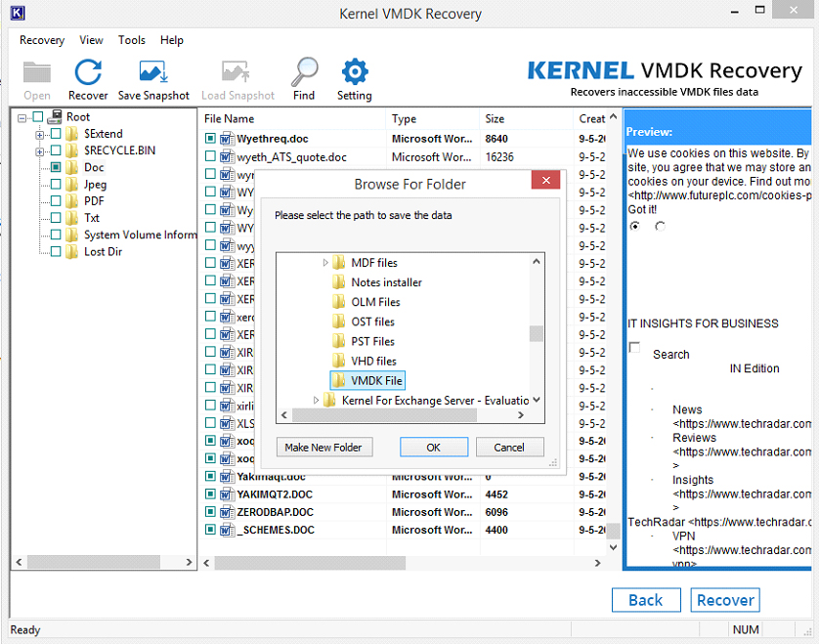Uncheck the Wyethreq.doc checkbox
This screenshot has height=644, width=819.
(210, 139)
